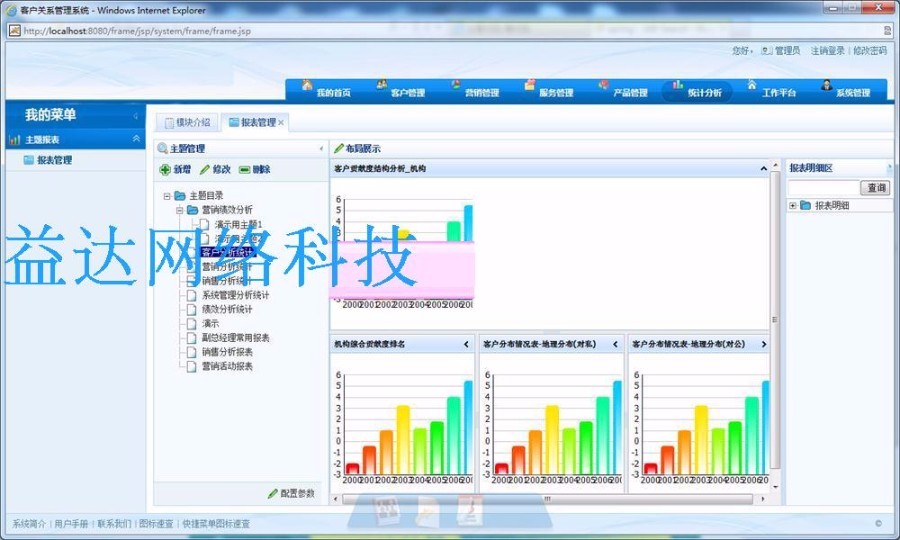Expand the 报表明细 tree node
The height and width of the screenshot is (540, 900).
(x=793, y=205)
